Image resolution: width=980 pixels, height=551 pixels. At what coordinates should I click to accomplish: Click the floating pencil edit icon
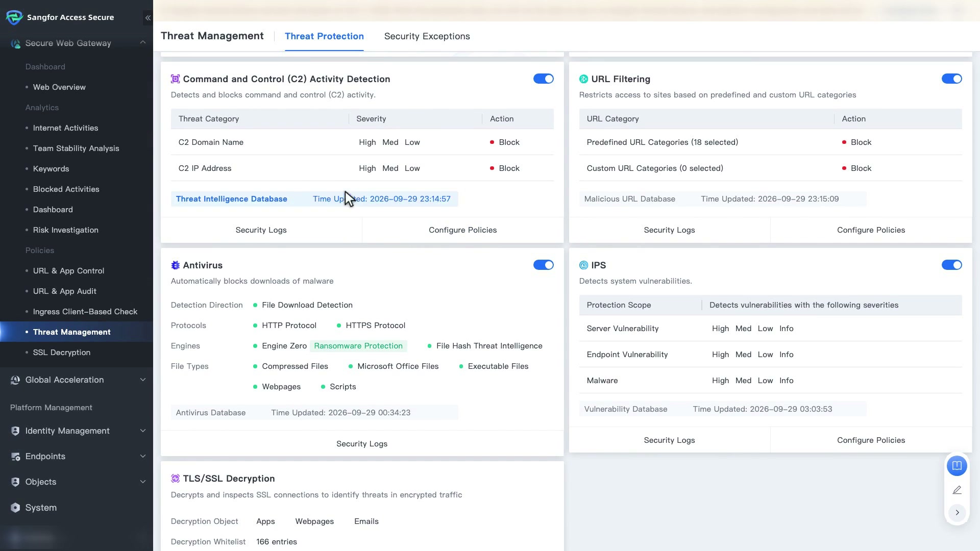point(957,490)
